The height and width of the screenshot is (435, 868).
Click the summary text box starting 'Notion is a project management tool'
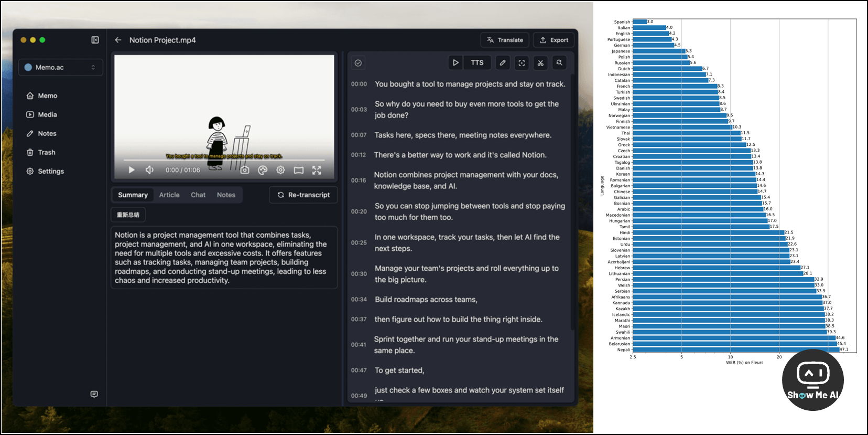pyautogui.click(x=224, y=258)
